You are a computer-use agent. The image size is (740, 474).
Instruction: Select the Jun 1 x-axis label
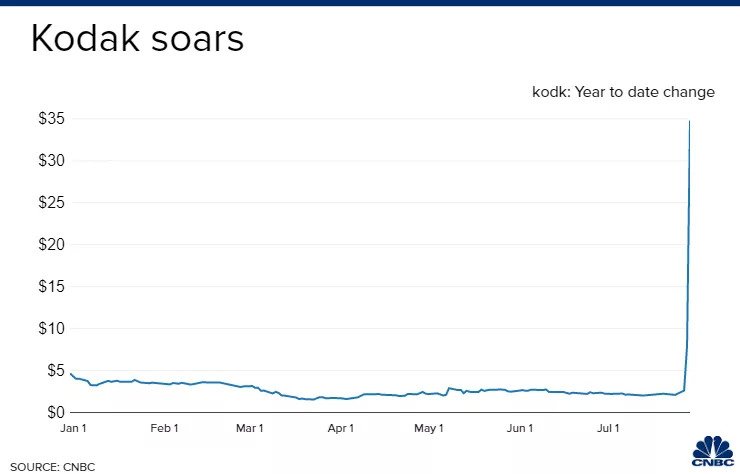click(520, 429)
